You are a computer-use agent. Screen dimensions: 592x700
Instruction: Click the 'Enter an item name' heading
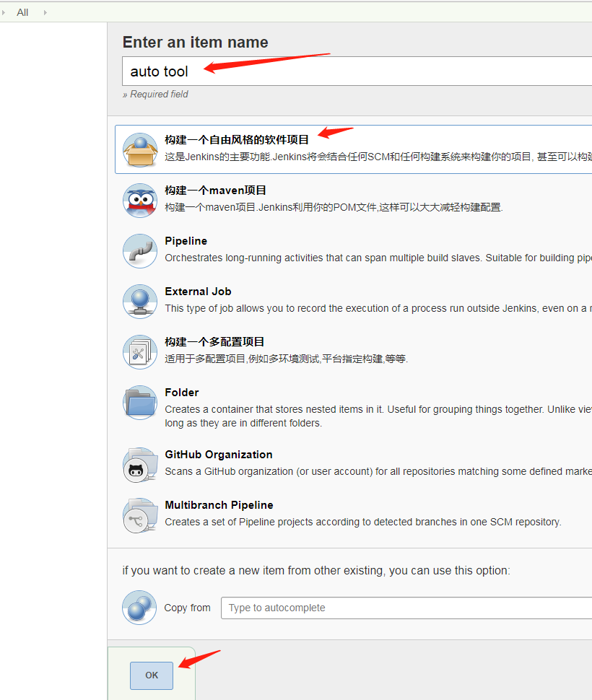coord(195,42)
